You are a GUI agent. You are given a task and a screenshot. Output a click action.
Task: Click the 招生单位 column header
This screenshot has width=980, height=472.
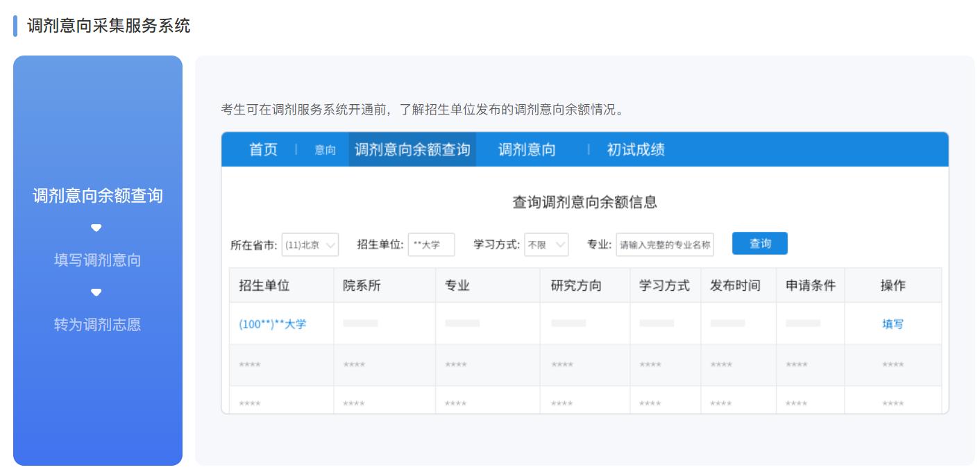pos(264,285)
